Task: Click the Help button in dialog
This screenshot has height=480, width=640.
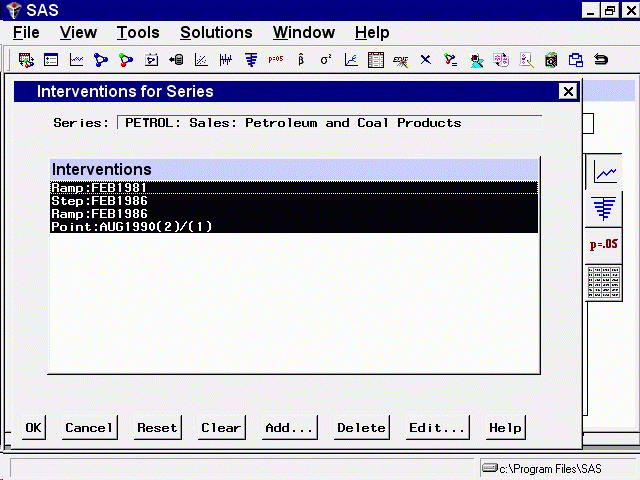Action: 506,427
